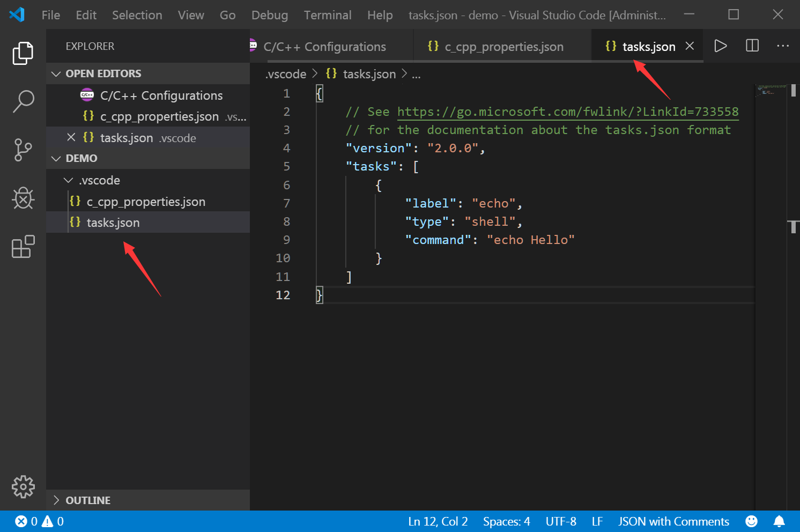Open the feedback smiley in the status bar
800x532 pixels.
coord(751,521)
